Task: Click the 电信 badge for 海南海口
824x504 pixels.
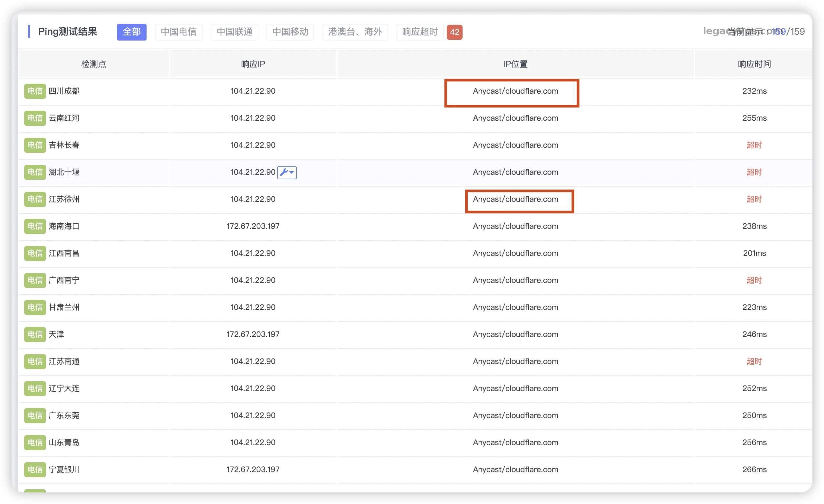Action: click(x=35, y=226)
